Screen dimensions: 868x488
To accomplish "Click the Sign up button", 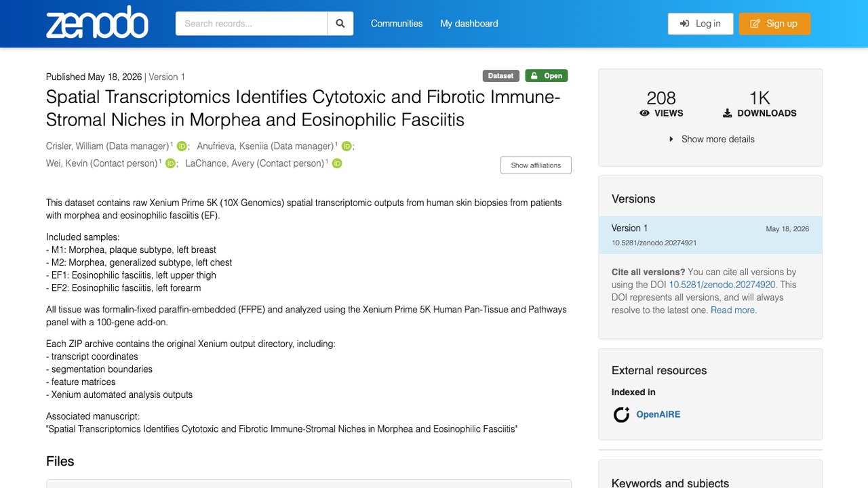I will [x=774, y=24].
